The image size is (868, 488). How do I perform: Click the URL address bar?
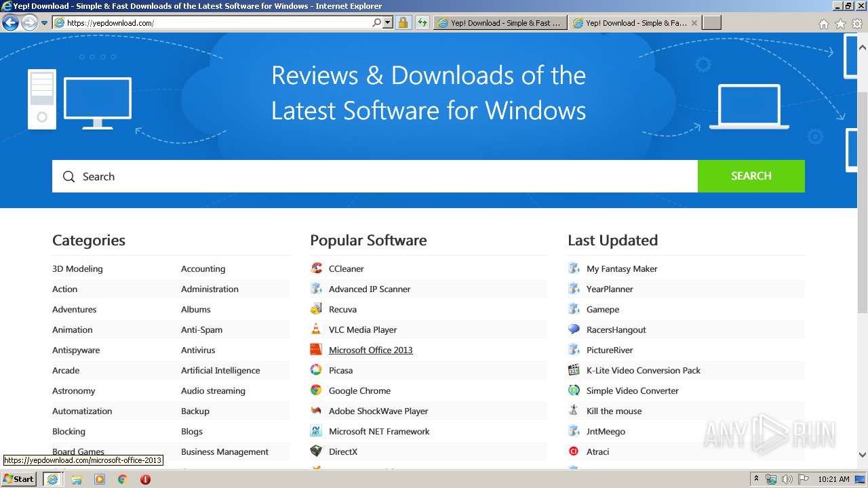tap(217, 22)
